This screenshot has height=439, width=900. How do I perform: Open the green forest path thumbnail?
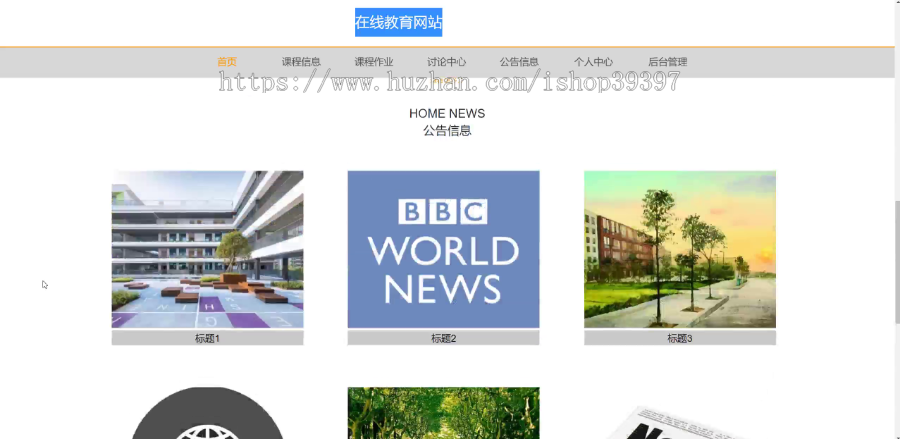point(443,413)
